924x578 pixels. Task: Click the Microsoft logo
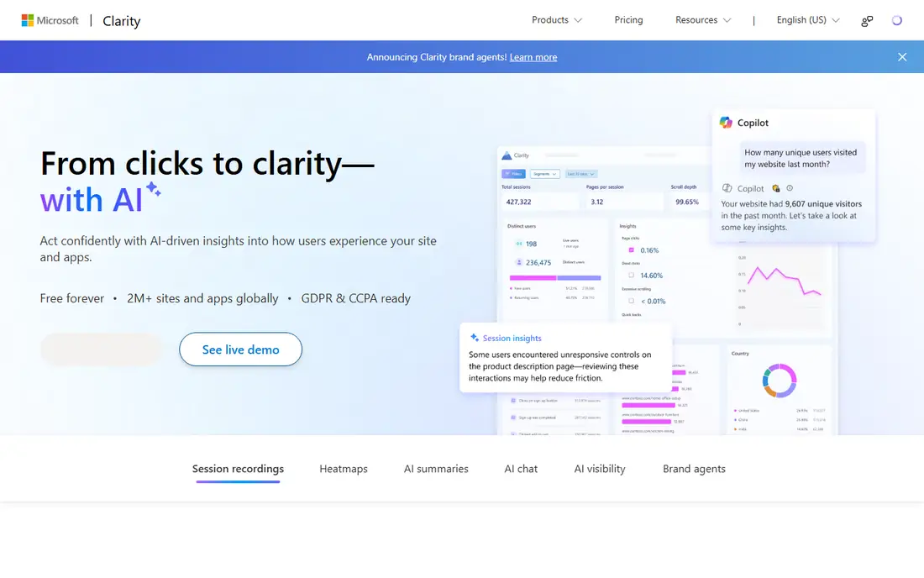click(x=50, y=21)
